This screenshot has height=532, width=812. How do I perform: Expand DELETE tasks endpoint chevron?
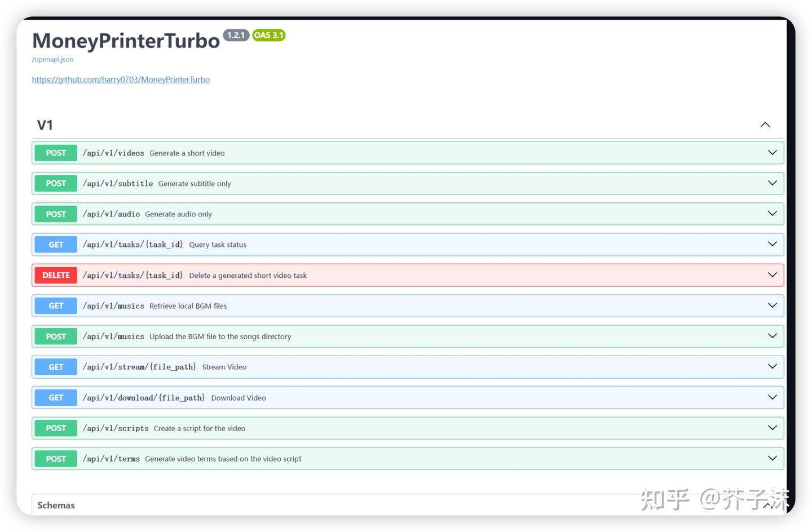[x=773, y=275]
